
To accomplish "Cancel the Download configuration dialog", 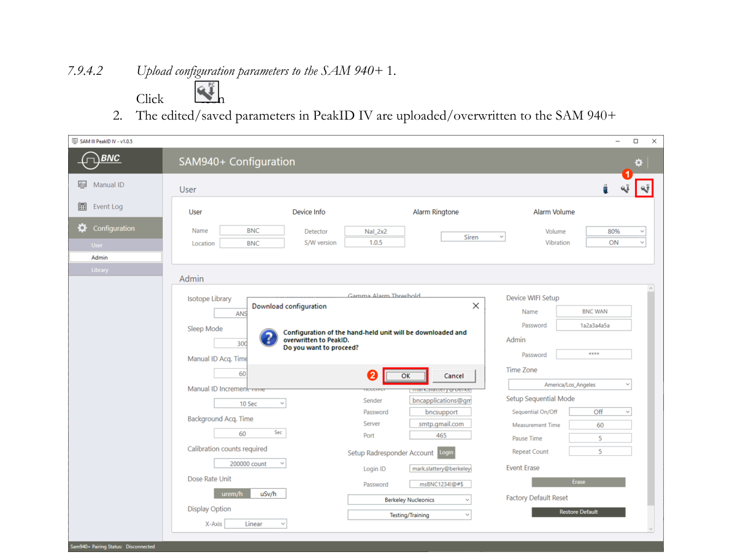I will 454,375.
